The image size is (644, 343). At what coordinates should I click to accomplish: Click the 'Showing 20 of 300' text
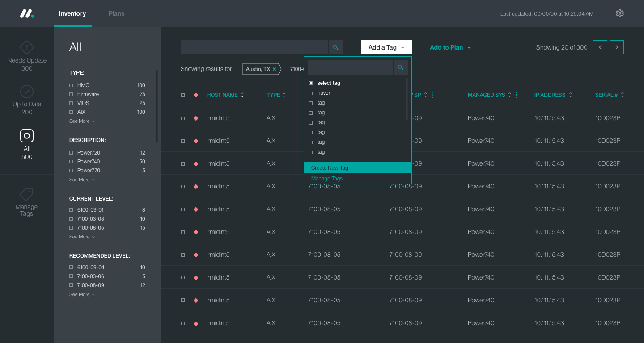pyautogui.click(x=562, y=47)
